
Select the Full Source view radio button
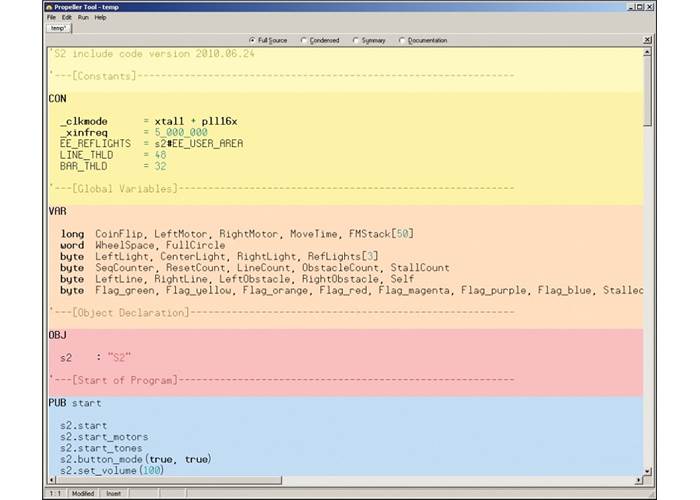[x=251, y=41]
